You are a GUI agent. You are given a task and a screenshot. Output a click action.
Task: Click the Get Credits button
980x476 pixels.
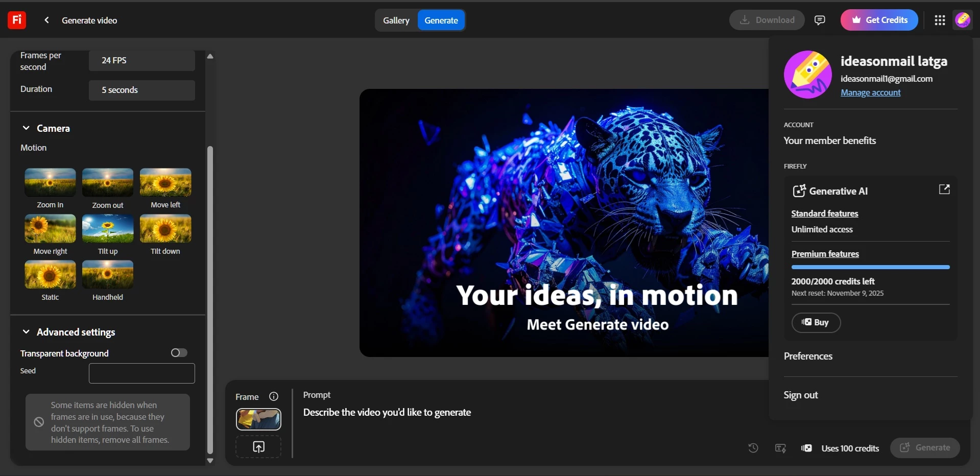tap(879, 20)
